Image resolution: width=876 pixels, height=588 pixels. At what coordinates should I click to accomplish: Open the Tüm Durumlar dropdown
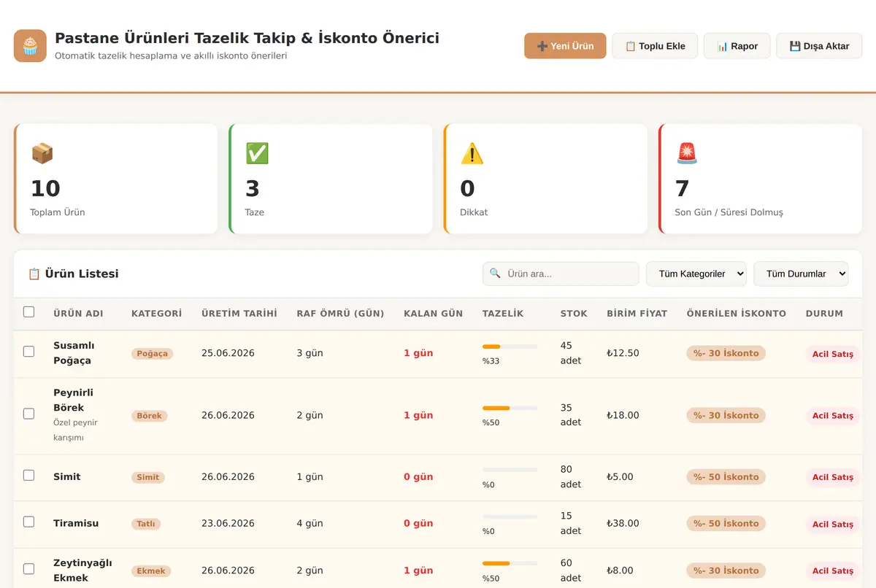tap(801, 274)
